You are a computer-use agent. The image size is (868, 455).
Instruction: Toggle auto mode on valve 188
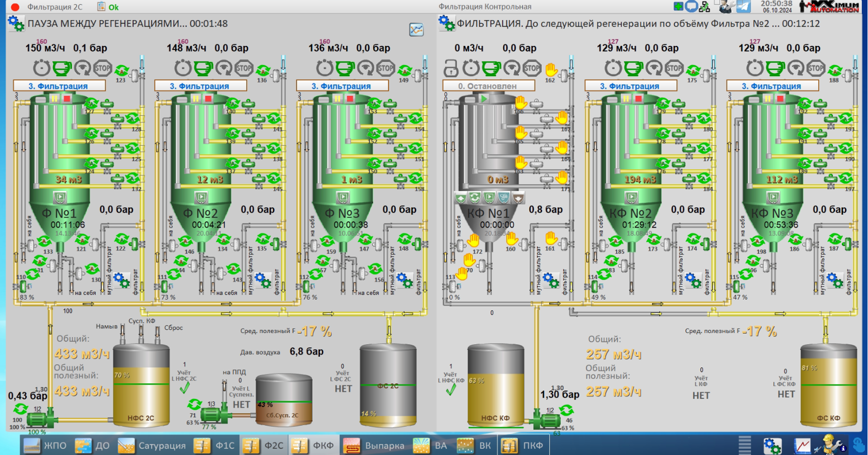pos(835,71)
